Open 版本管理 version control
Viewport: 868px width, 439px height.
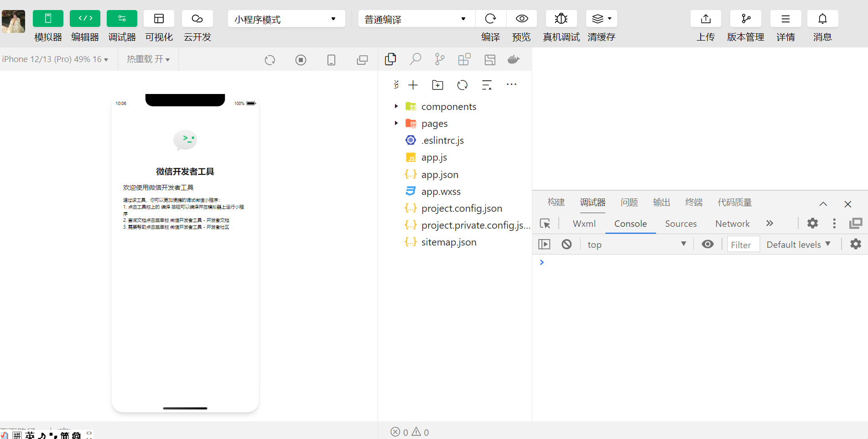[x=746, y=19]
